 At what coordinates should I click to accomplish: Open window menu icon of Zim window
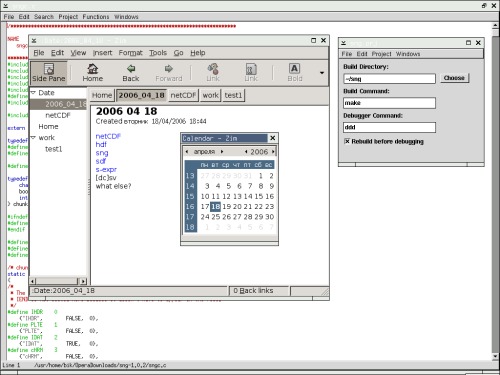click(34, 41)
